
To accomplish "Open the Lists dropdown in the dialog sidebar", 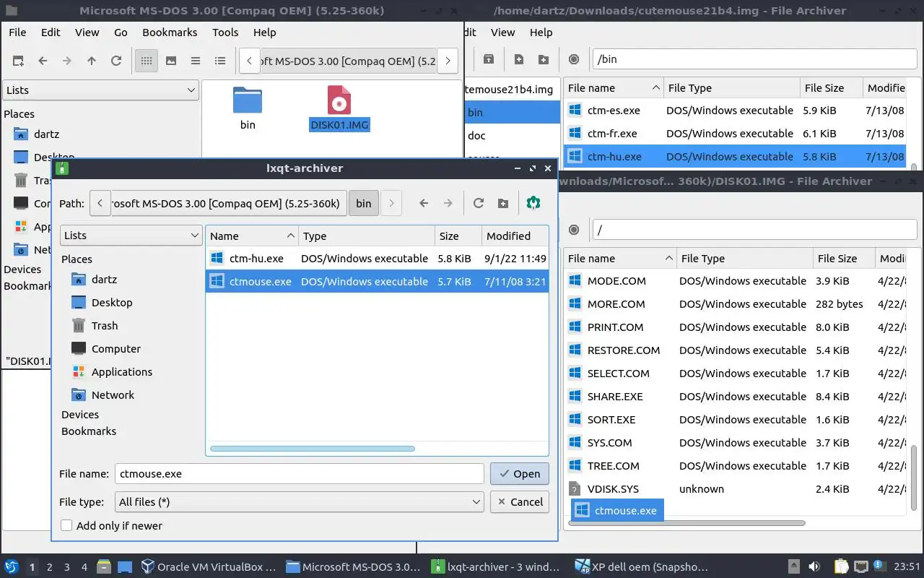I will pyautogui.click(x=131, y=236).
